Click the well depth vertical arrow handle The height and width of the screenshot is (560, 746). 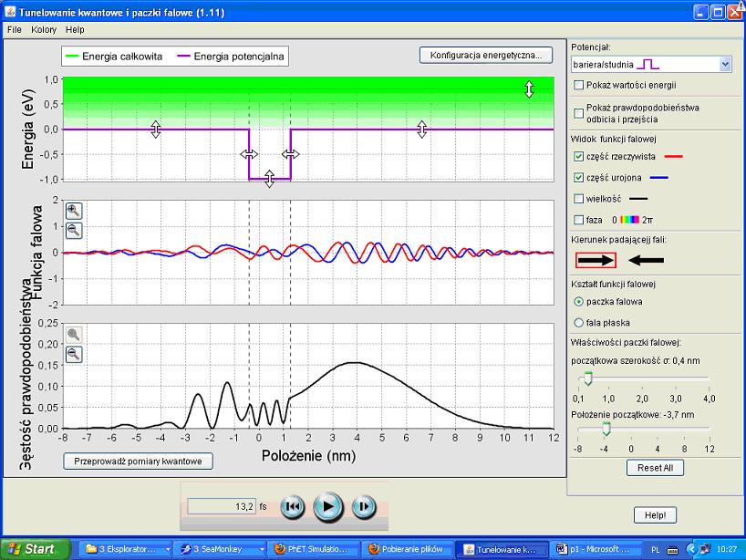click(x=269, y=179)
